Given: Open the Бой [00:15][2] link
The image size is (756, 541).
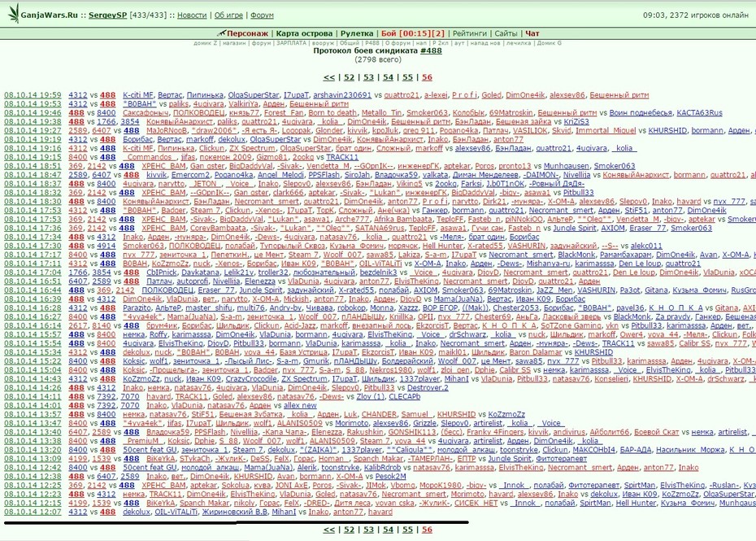Looking at the screenshot, I should (x=413, y=33).
